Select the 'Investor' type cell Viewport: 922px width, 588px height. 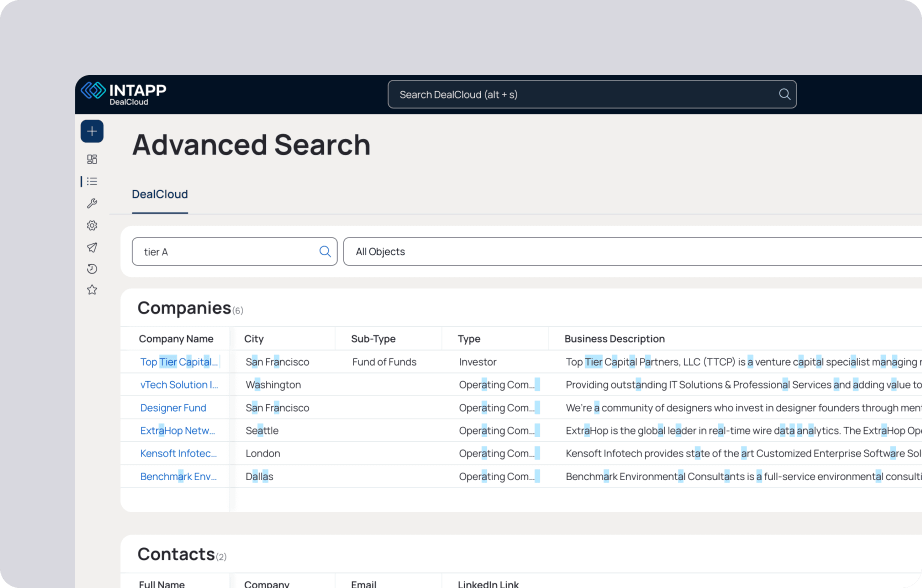click(x=478, y=362)
